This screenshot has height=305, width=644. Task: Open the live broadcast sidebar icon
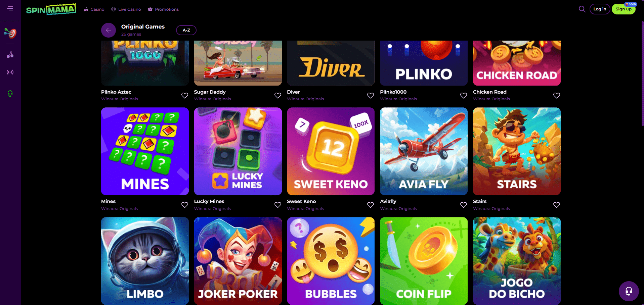10,72
